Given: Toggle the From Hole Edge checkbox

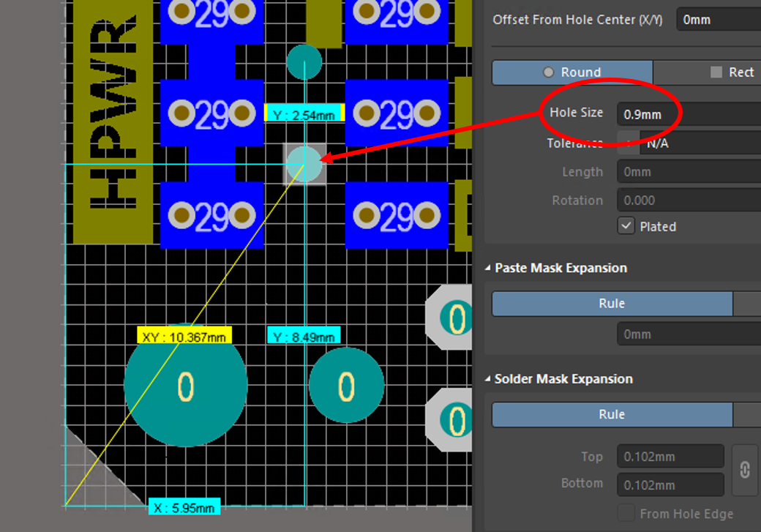Looking at the screenshot, I should pos(626,513).
